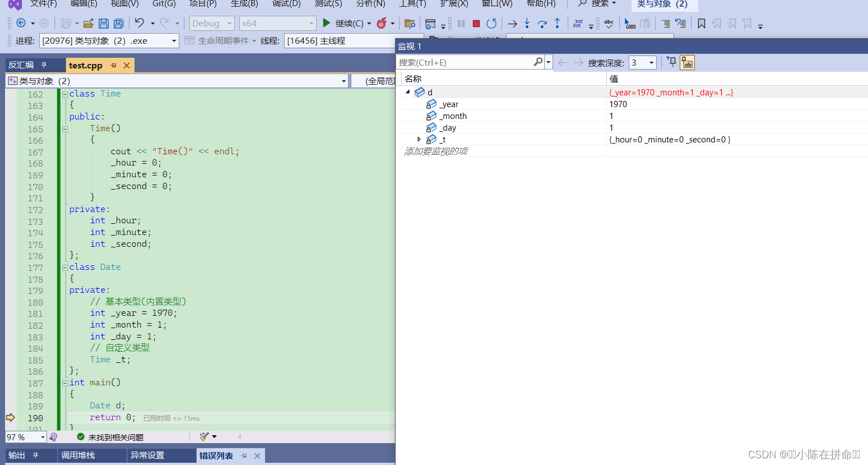Screen dimensions: 868x465
Task: Save the current file with the single-disk icon
Action: [104, 23]
